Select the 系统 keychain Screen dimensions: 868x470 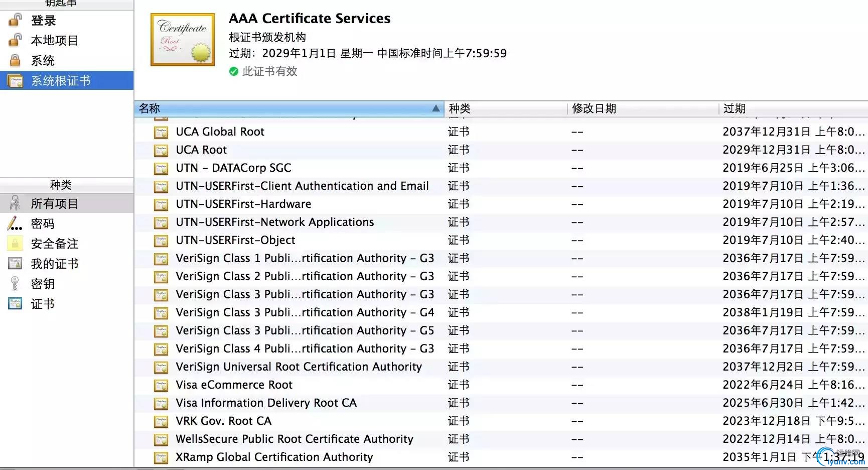click(x=67, y=61)
